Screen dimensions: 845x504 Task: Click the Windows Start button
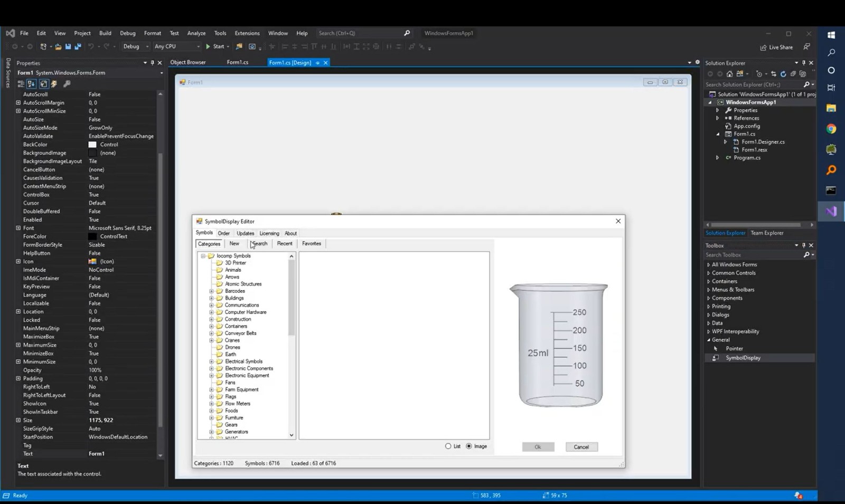[x=831, y=35]
